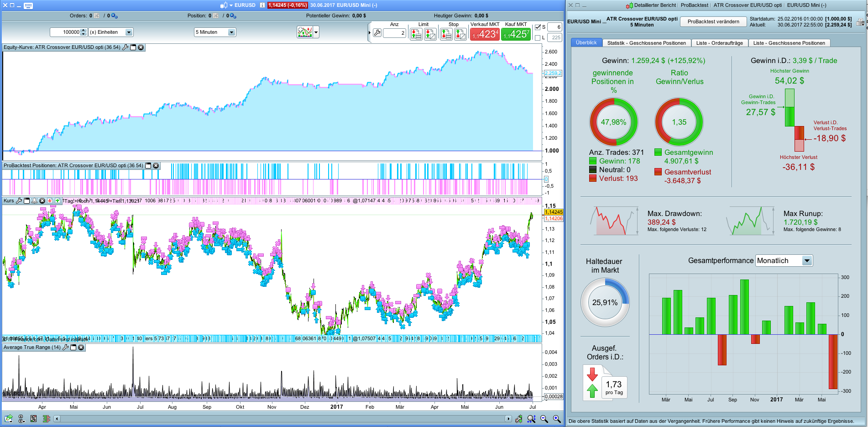The height and width of the screenshot is (427, 868).
Task: Maximize the Equity-Kurve panel
Action: (133, 47)
